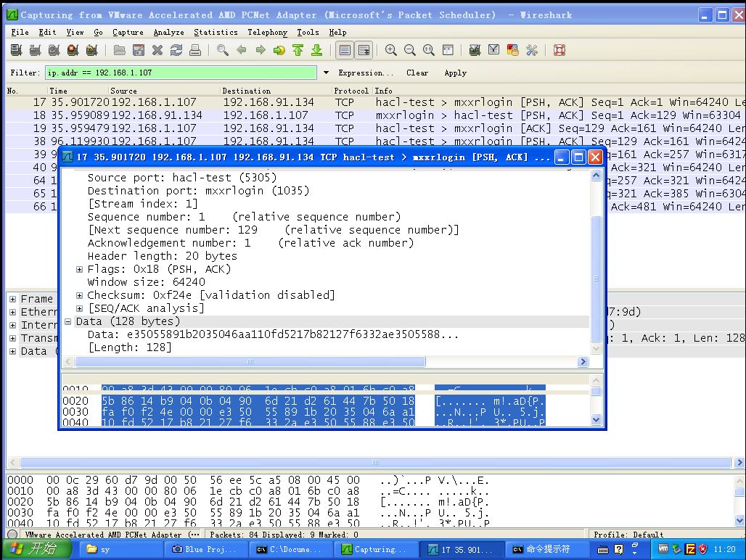Click the scroll down arrow of popup hex pane
Image resolution: width=746 pixels, height=560 pixels.
596,420
